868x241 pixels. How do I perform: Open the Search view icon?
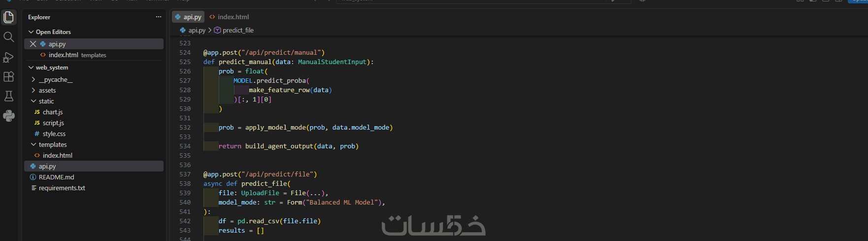9,37
